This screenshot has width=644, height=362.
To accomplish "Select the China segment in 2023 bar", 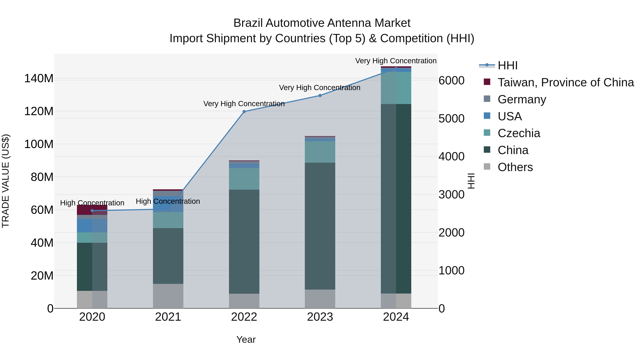I will (320, 226).
